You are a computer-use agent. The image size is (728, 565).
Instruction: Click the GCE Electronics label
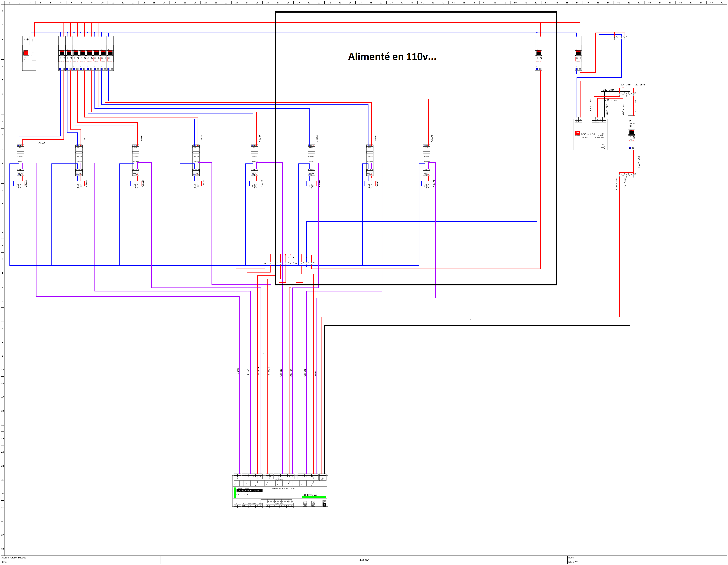310,495
